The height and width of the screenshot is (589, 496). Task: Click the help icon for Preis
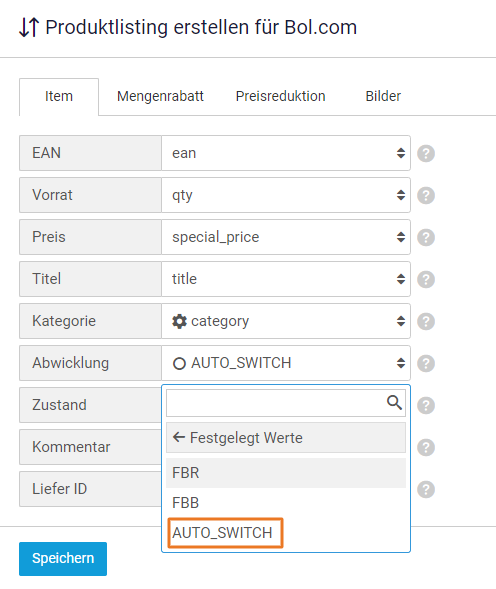click(426, 237)
